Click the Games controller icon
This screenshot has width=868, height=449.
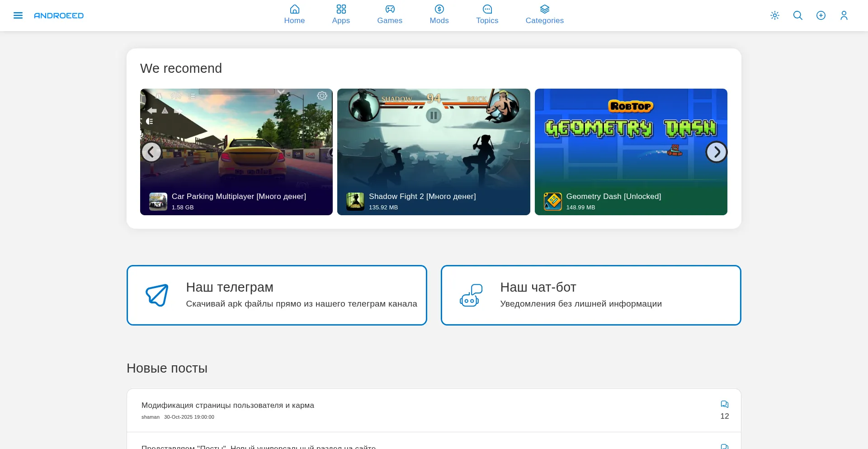(390, 9)
